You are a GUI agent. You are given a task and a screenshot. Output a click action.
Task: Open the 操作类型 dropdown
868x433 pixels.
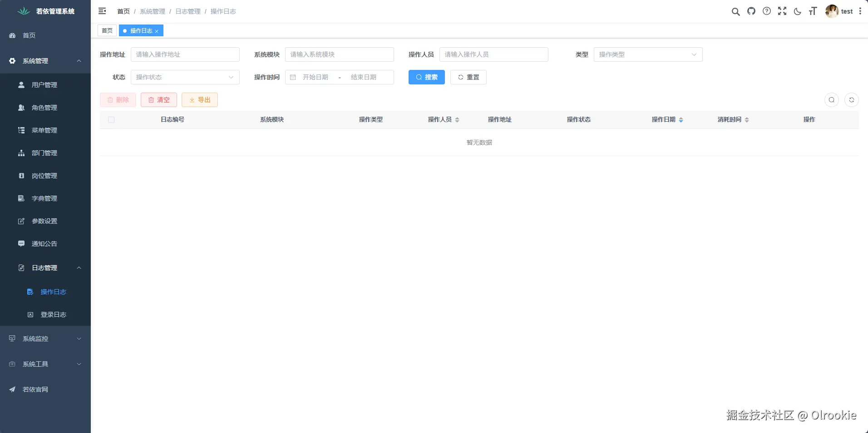647,54
